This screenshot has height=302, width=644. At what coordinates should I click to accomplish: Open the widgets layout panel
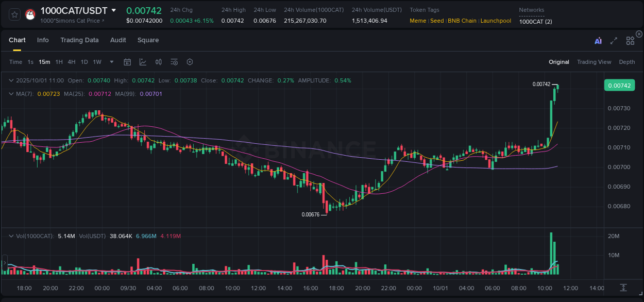[x=630, y=41]
